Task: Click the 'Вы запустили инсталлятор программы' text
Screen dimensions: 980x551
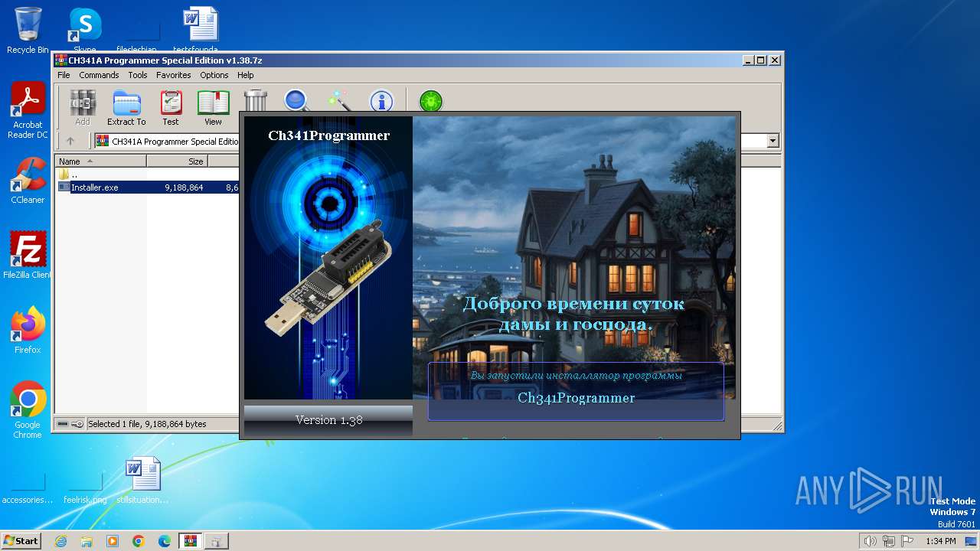Action: tap(576, 375)
